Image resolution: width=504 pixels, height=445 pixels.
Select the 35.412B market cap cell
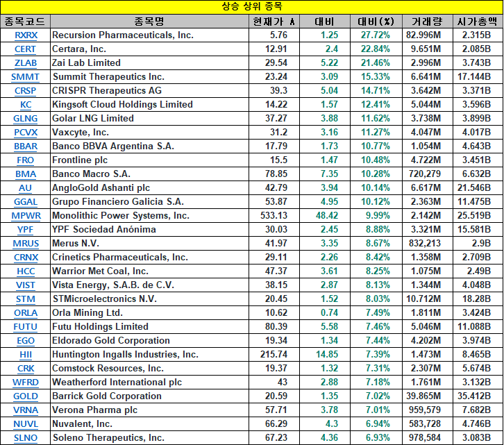pyautogui.click(x=478, y=396)
